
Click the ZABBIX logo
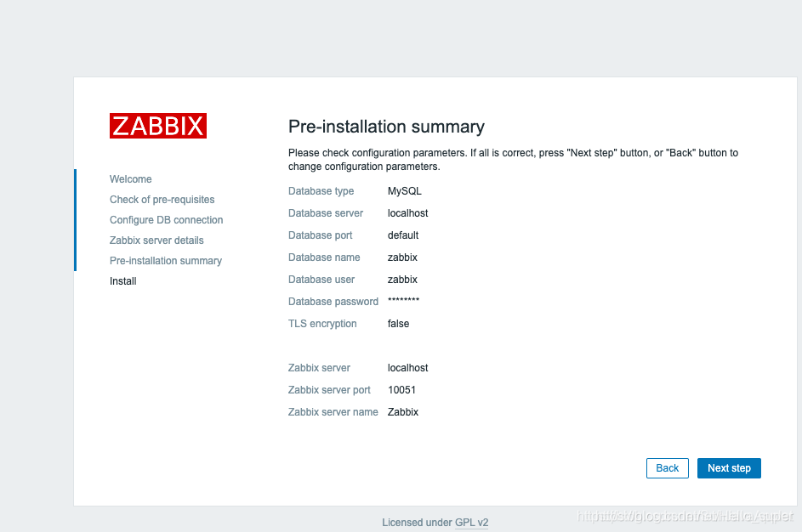[x=158, y=126]
